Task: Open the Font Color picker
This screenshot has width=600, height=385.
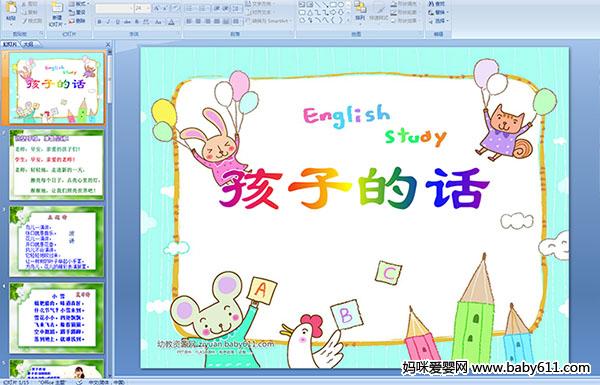Action: click(172, 22)
